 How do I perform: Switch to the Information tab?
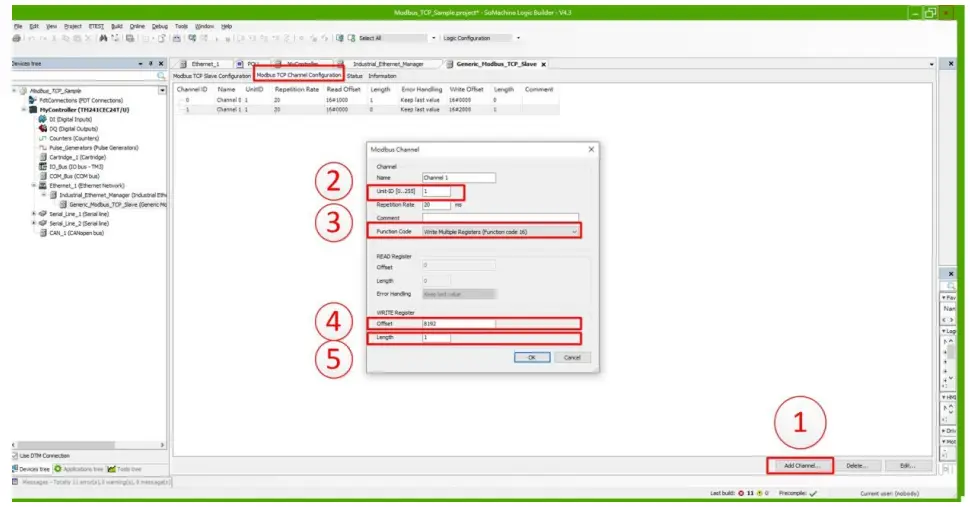[382, 76]
